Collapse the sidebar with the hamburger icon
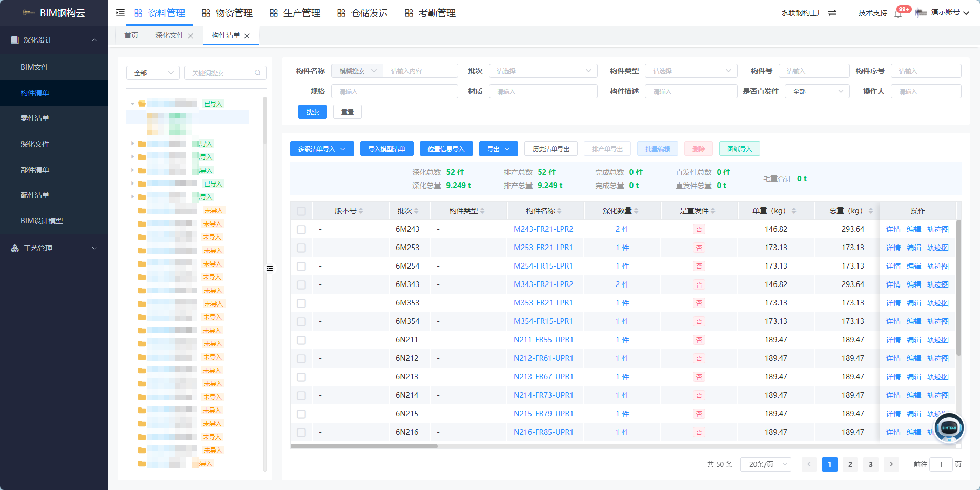Image resolution: width=980 pixels, height=490 pixels. [120, 13]
